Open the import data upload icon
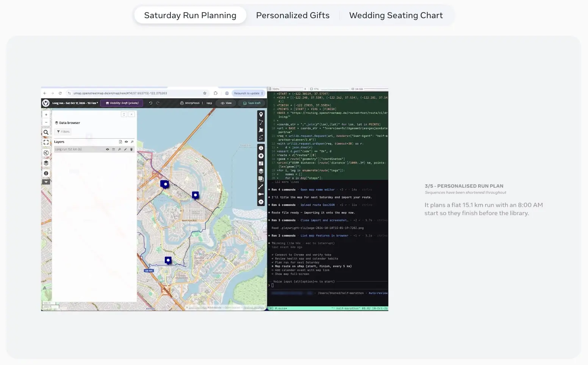 click(x=261, y=156)
